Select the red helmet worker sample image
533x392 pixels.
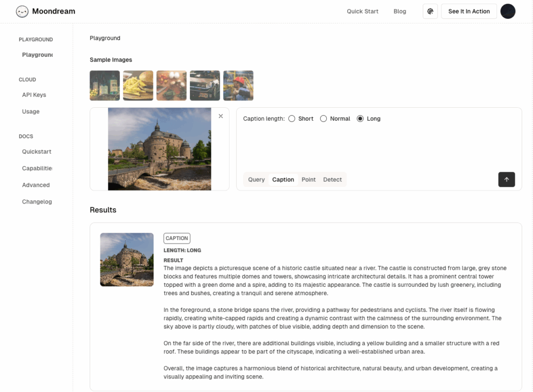[238, 85]
